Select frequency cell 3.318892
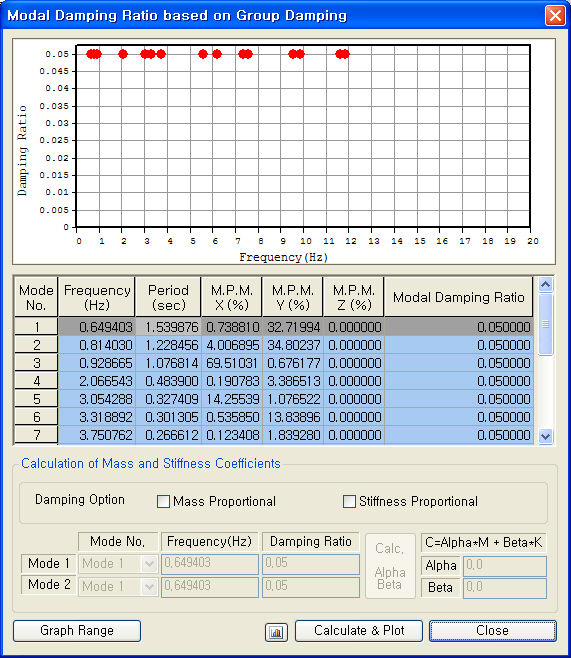This screenshot has width=571, height=658. pos(97,417)
